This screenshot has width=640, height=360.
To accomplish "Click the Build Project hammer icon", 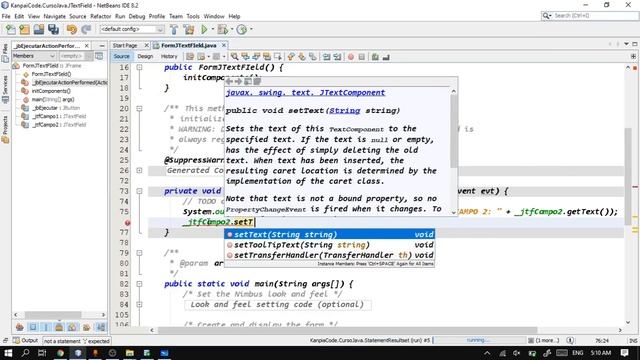I will point(174,29).
